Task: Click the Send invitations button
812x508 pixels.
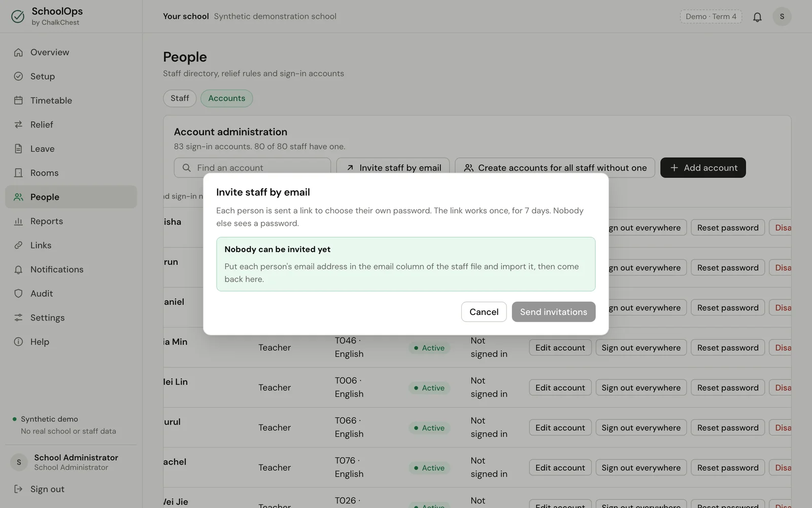Action: coord(553,312)
